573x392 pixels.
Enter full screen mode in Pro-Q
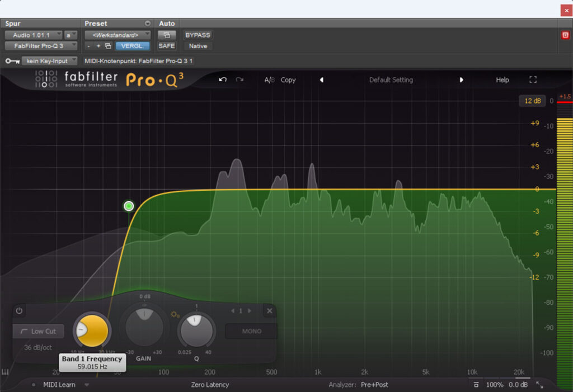click(533, 79)
